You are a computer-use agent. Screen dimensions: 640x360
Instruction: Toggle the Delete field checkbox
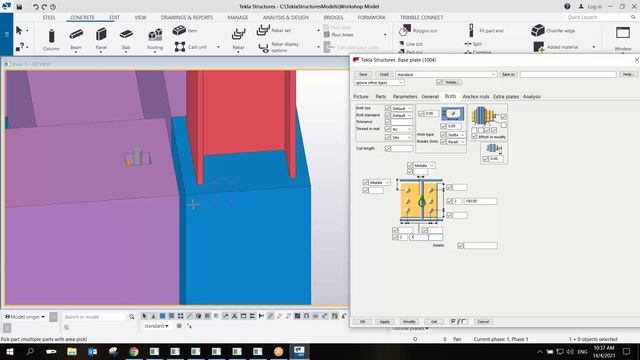(x=460, y=245)
